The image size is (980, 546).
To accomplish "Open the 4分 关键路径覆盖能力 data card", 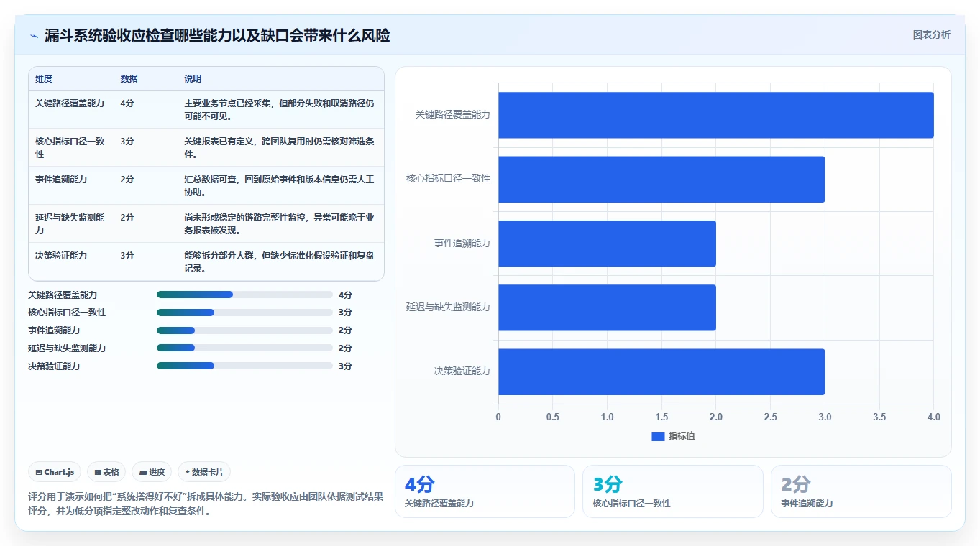I will click(x=485, y=491).
